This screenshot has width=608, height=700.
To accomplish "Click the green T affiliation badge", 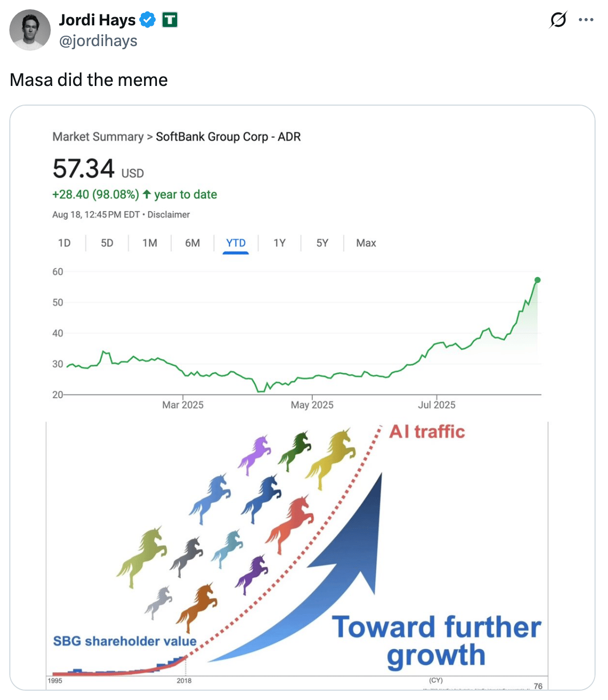I will coord(170,20).
